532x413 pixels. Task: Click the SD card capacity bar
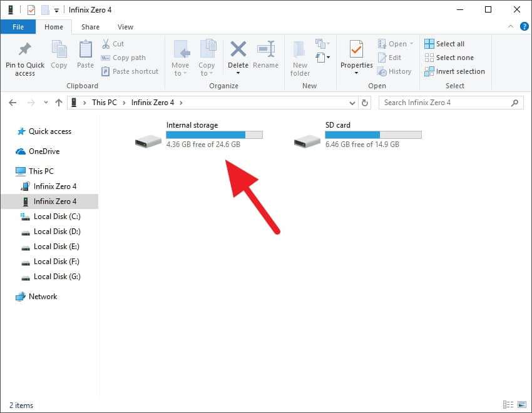tap(373, 135)
